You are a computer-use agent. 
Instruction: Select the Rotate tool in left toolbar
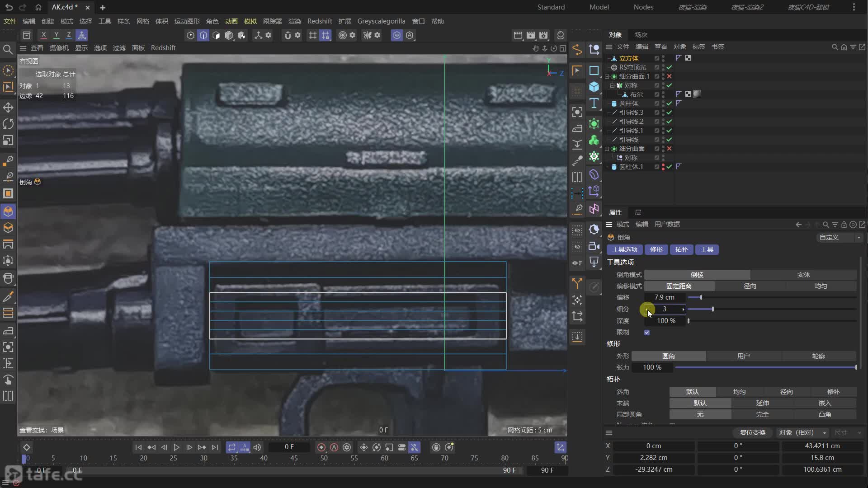pyautogui.click(x=8, y=124)
